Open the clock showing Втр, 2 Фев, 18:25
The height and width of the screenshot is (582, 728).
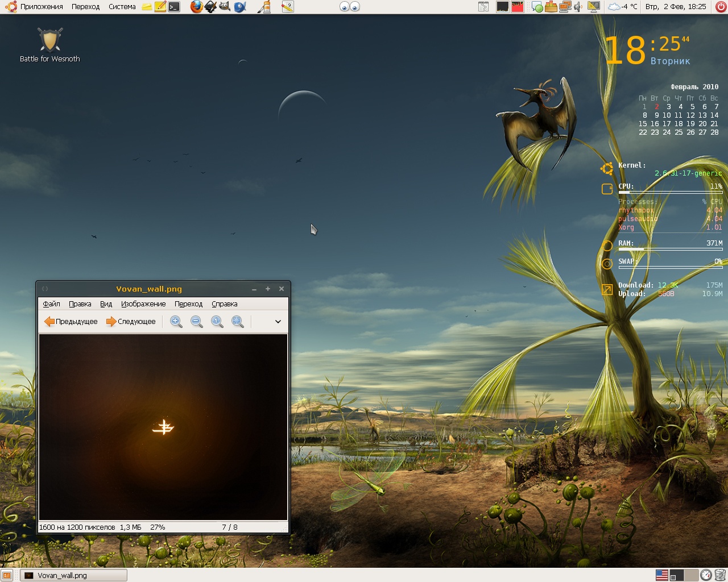click(x=676, y=7)
